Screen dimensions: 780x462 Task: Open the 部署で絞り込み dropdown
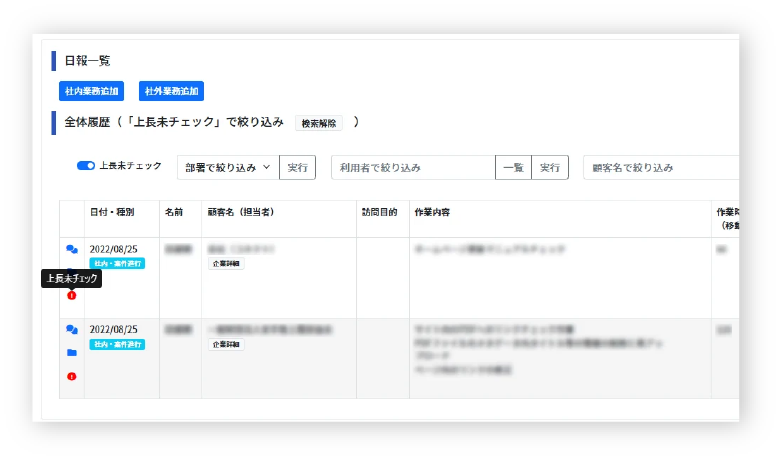[227, 168]
